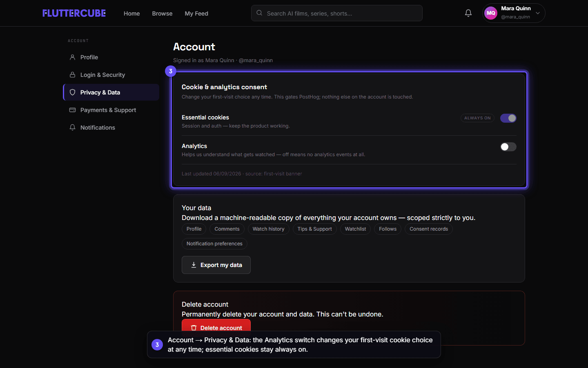The height and width of the screenshot is (368, 588).
Task: Focus the Search AI films input field
Action: pyautogui.click(x=337, y=13)
